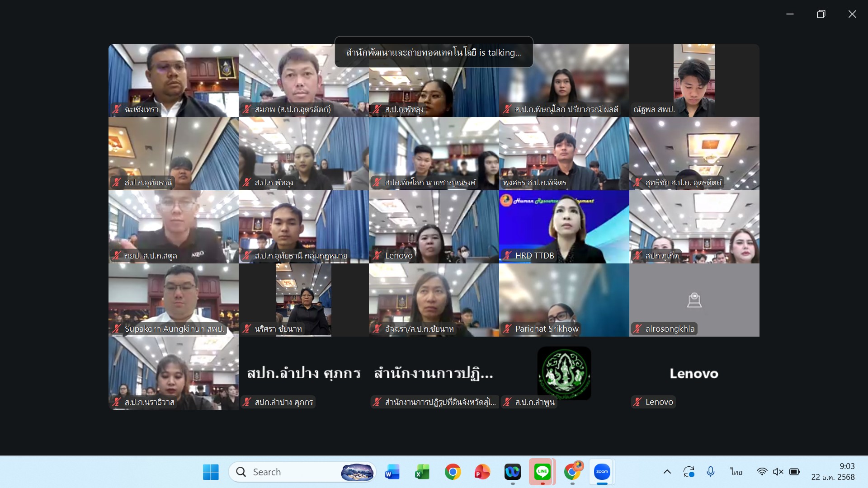Click the battery status icon
Viewport: 868px width, 488px height.
tap(794, 472)
